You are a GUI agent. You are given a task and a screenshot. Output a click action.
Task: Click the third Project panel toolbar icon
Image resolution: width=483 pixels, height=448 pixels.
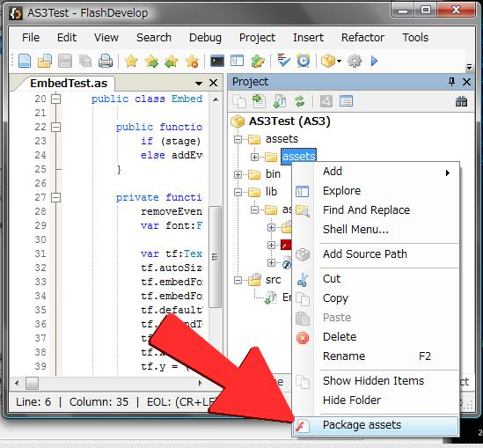point(280,101)
